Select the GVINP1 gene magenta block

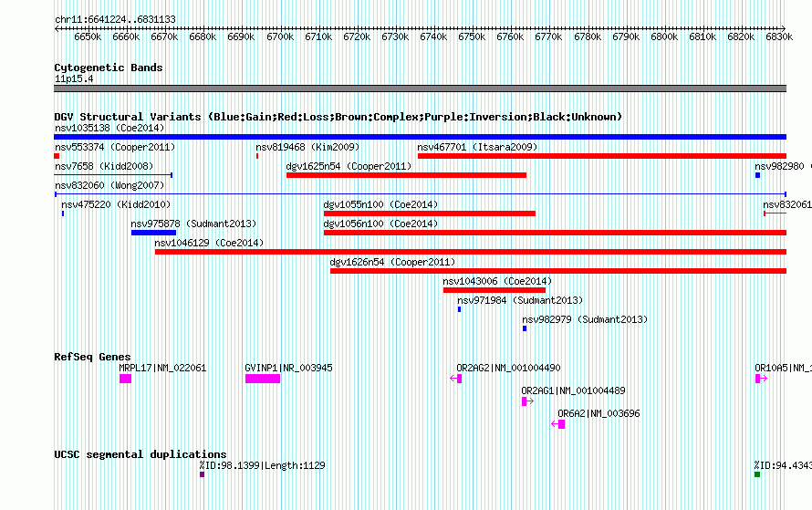[x=263, y=379]
